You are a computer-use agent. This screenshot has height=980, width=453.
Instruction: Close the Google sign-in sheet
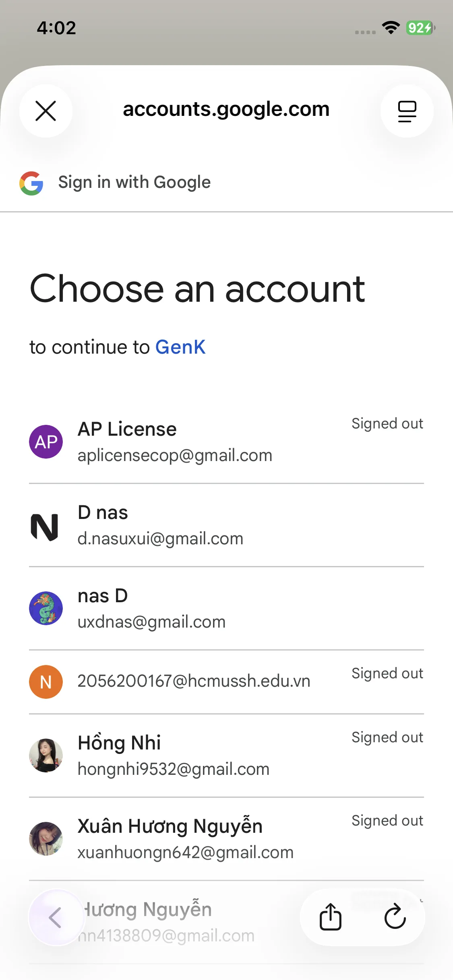coord(46,111)
